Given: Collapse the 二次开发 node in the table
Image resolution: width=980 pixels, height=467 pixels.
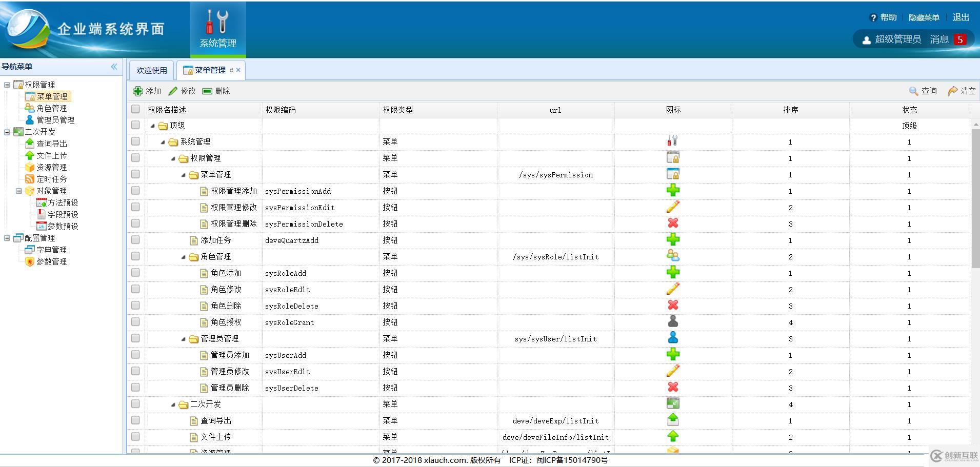Looking at the screenshot, I should tap(173, 404).
